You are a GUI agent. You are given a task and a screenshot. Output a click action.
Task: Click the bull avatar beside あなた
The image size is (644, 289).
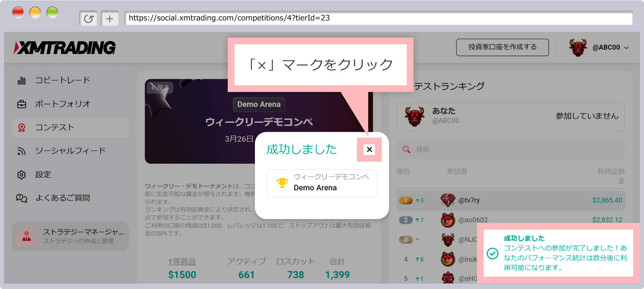[x=415, y=116]
